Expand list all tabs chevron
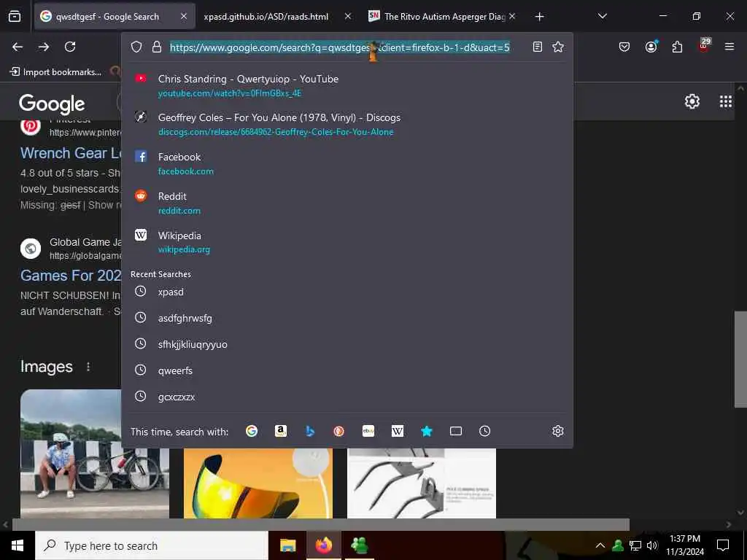747x560 pixels. 602,16
